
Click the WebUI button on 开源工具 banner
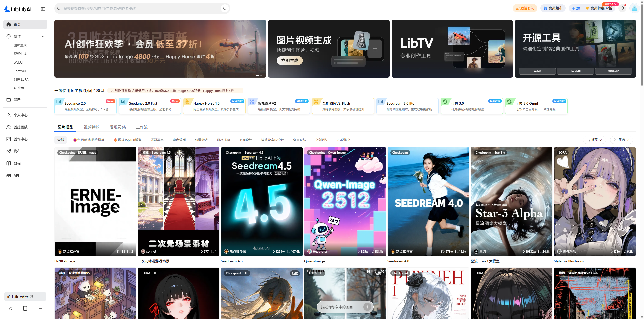(x=537, y=71)
